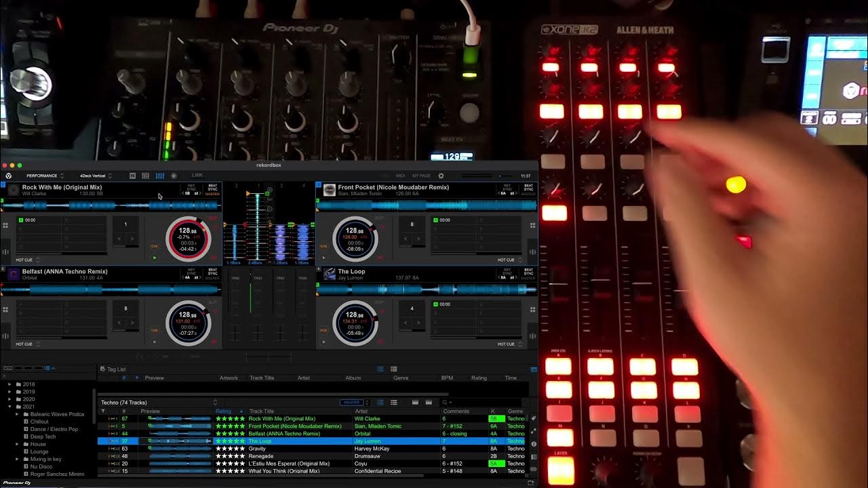Click play on Front Pocket deck
Viewport: 868px width, 488px height.
(x=323, y=258)
